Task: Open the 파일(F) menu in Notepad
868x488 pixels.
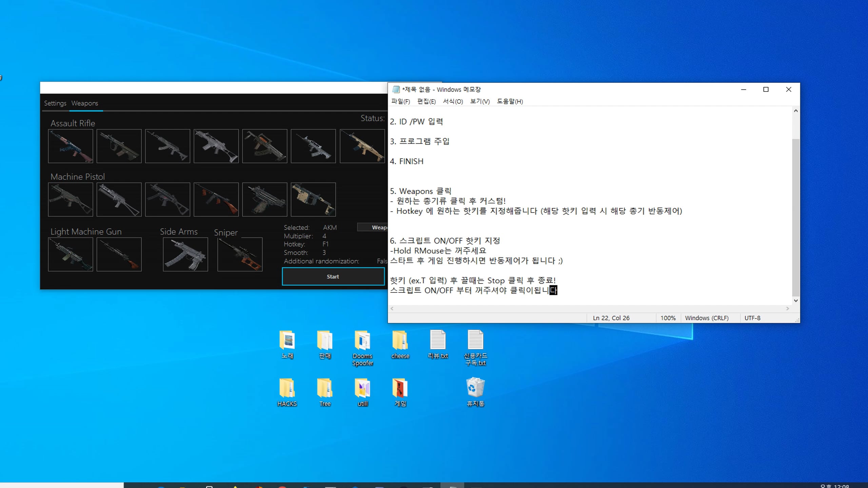Action: (x=400, y=101)
